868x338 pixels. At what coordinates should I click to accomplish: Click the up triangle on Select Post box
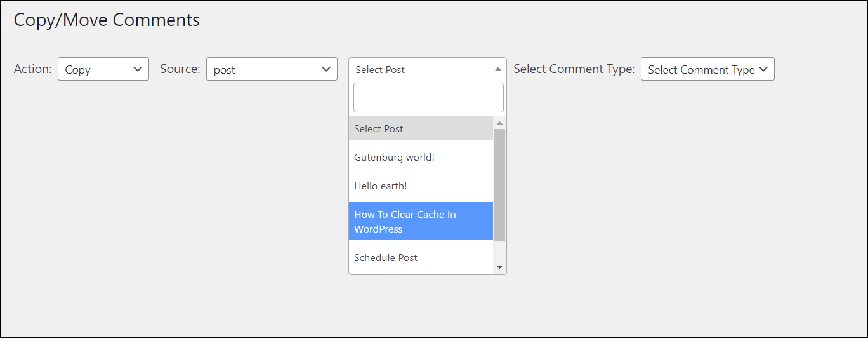[498, 69]
